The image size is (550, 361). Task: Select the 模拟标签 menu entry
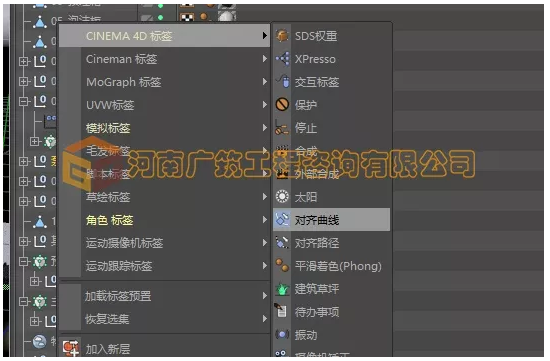164,128
